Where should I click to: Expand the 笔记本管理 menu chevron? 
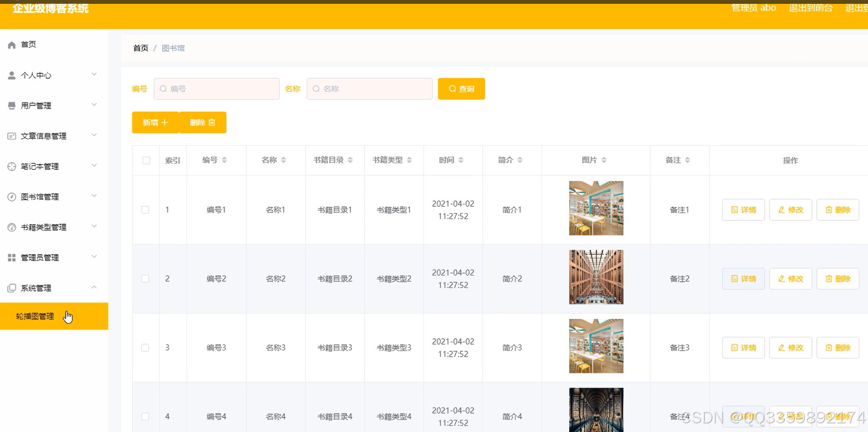pos(94,166)
